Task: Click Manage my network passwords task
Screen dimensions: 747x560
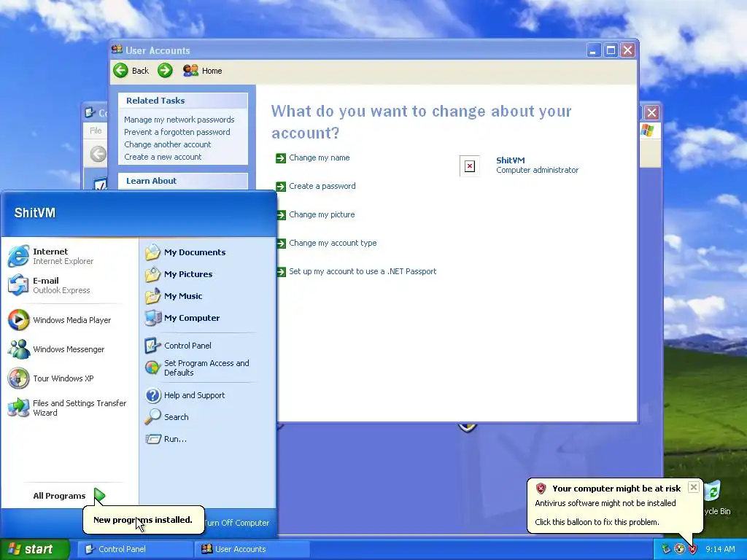Action: point(179,120)
